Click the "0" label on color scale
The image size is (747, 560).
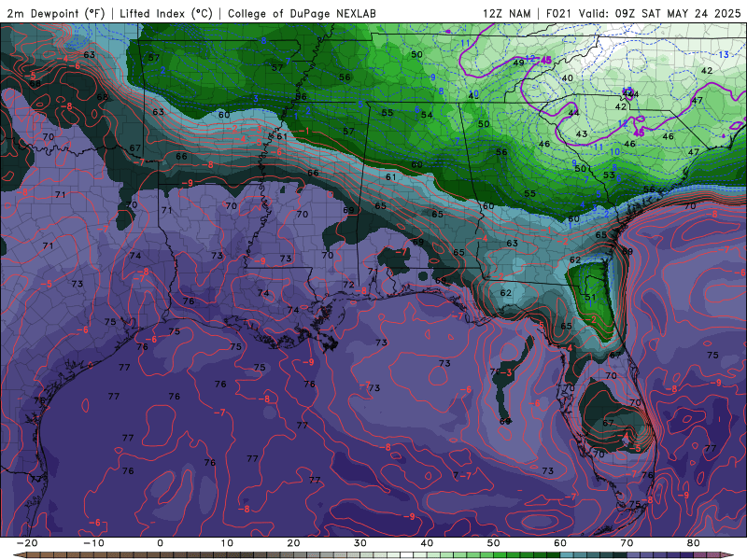click(x=160, y=543)
